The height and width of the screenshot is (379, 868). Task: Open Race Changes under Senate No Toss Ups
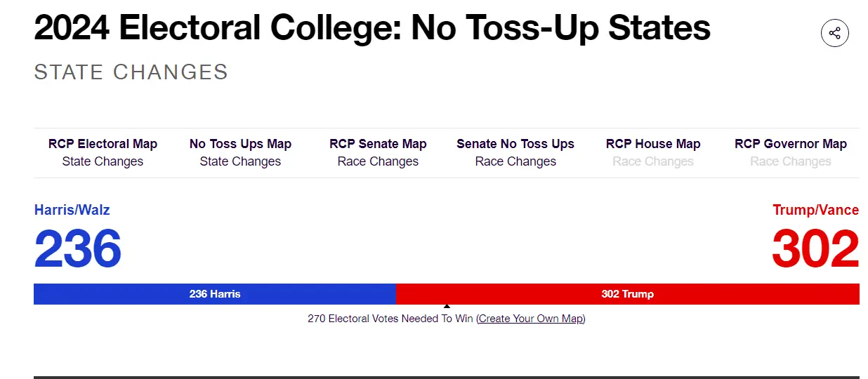click(x=515, y=161)
